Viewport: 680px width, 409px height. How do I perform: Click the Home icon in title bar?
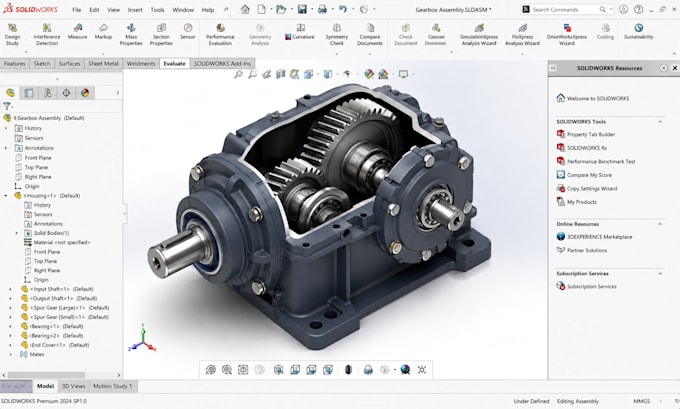click(x=245, y=9)
